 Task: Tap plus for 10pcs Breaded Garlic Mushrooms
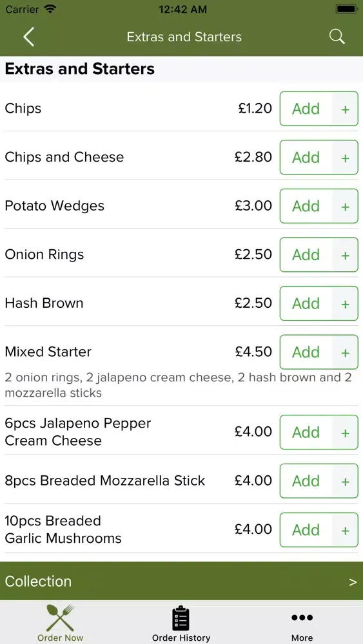tap(346, 531)
